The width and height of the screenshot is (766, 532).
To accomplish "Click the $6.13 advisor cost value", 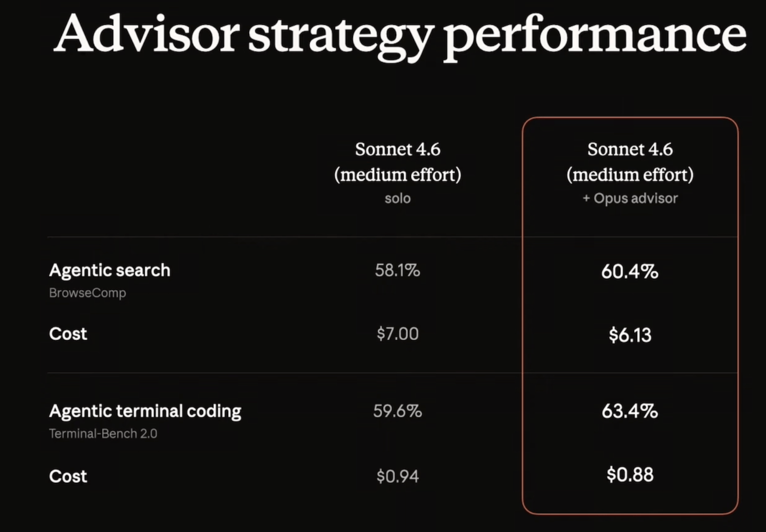I will (x=630, y=335).
